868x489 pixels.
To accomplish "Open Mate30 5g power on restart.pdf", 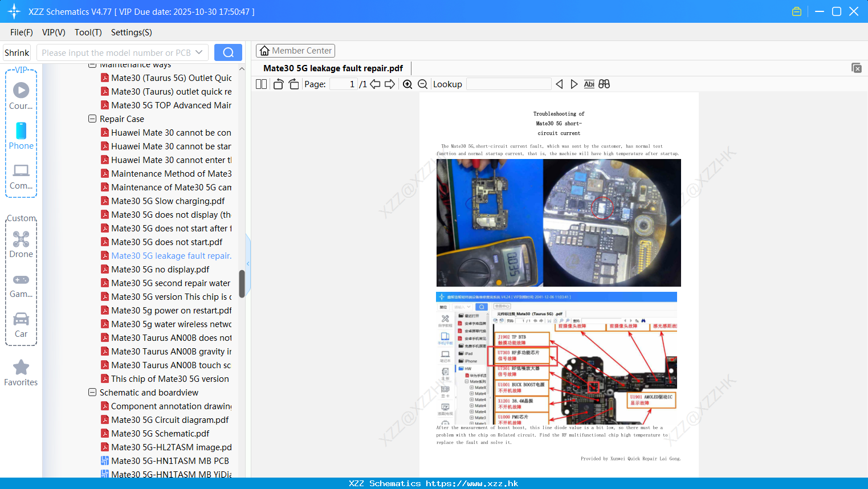I will [x=166, y=311].
